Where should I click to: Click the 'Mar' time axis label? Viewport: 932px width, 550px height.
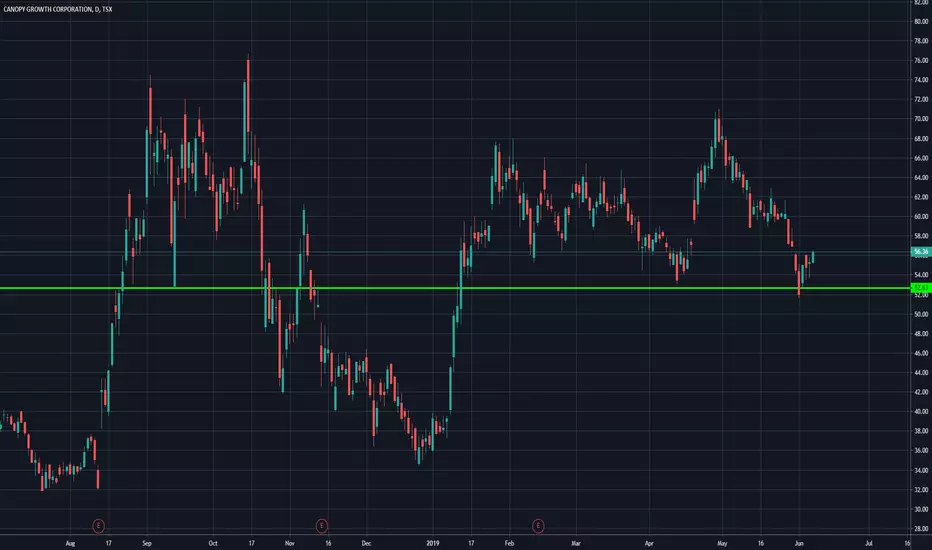point(575,543)
